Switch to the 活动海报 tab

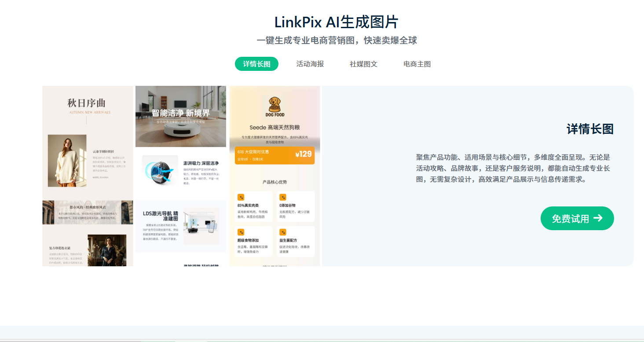pos(310,64)
